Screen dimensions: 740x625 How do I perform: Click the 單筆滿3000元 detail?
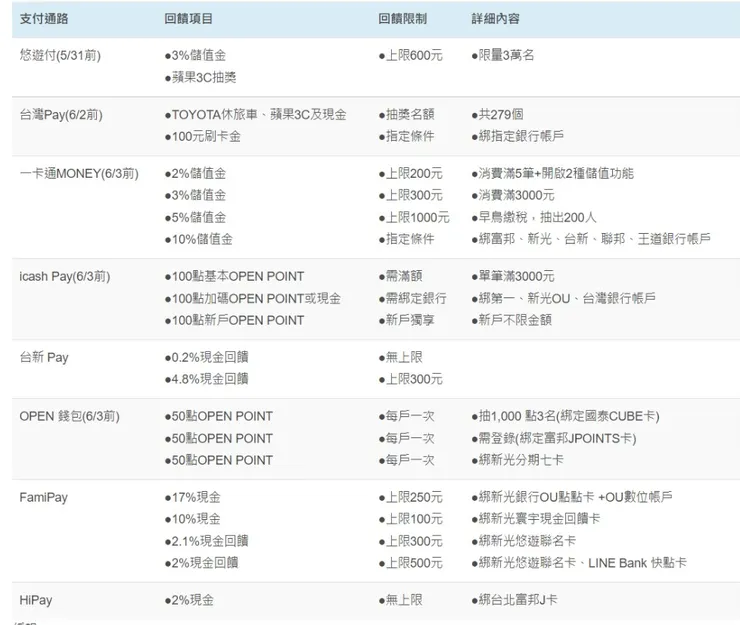click(513, 277)
